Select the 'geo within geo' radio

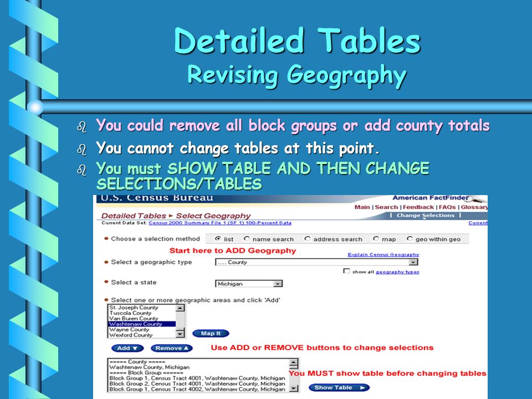(x=410, y=238)
